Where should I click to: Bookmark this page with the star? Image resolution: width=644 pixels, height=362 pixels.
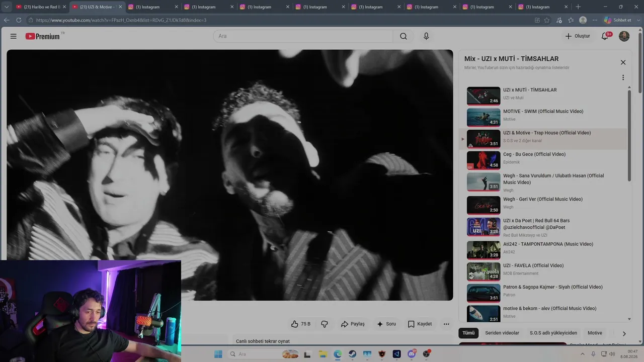[x=547, y=20]
